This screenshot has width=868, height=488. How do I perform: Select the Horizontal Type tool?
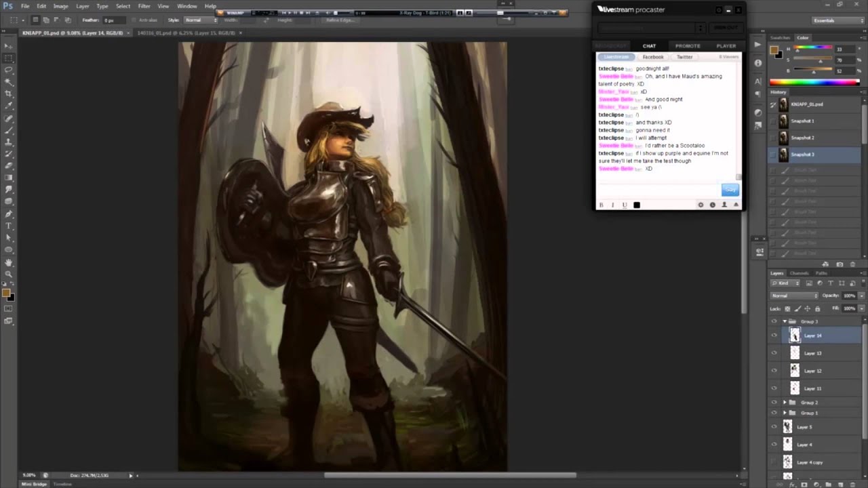(8, 226)
